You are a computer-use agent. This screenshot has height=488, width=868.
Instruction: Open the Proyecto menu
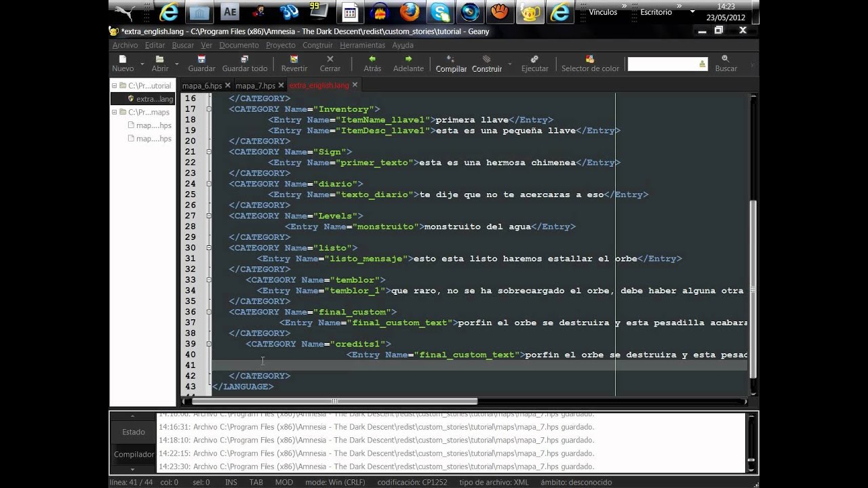pyautogui.click(x=281, y=45)
